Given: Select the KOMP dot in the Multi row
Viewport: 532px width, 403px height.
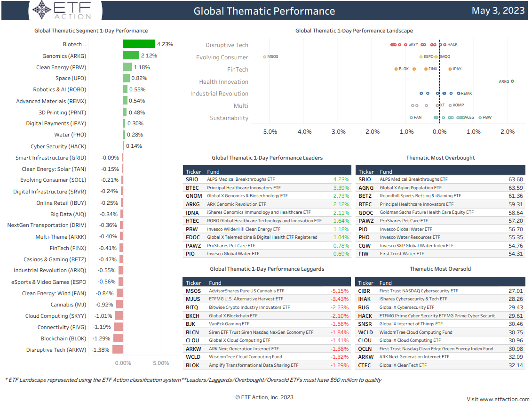Looking at the screenshot, I should pyautogui.click(x=450, y=105).
